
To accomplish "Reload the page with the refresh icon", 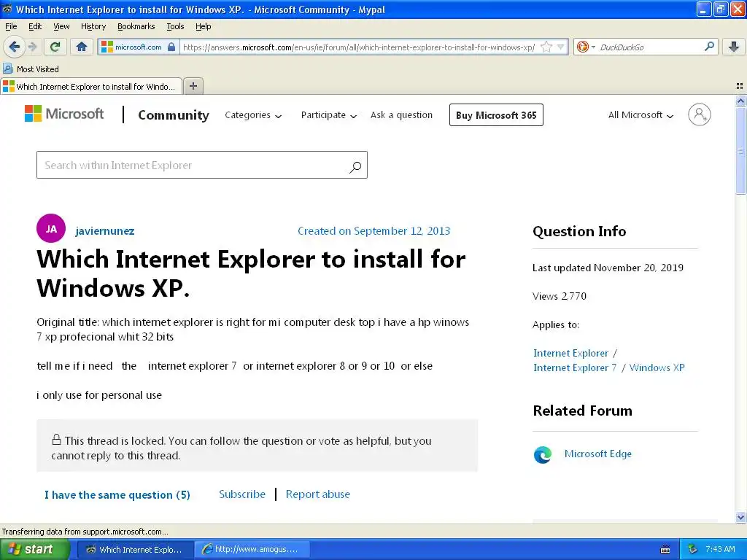I will click(55, 47).
